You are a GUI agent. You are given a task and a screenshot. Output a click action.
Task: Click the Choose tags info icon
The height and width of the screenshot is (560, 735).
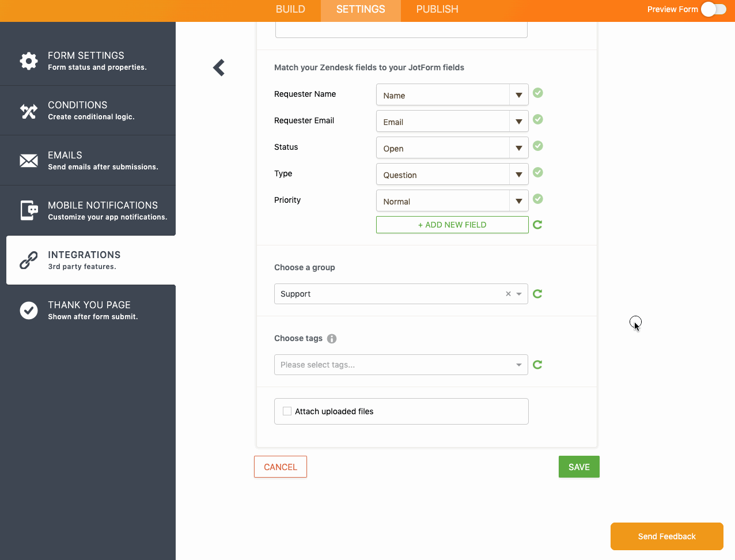tap(332, 339)
